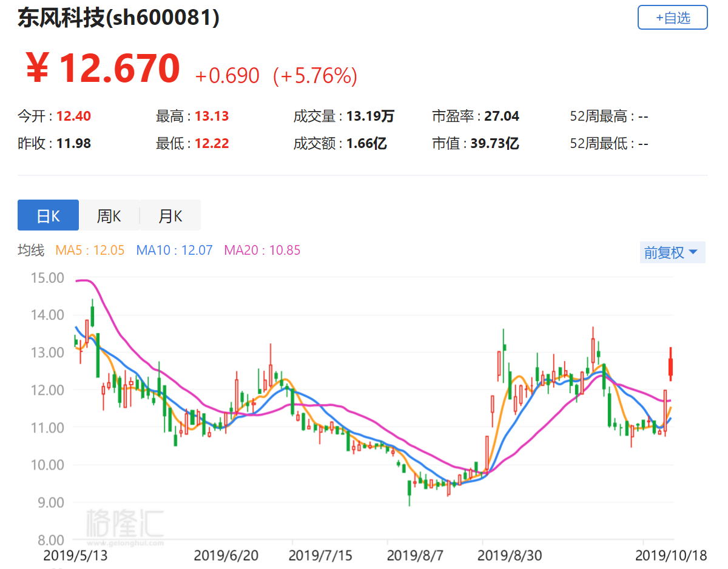Screen dimensions: 728x569
Task: Click the 8.00 y-axis label
Action: [50, 540]
